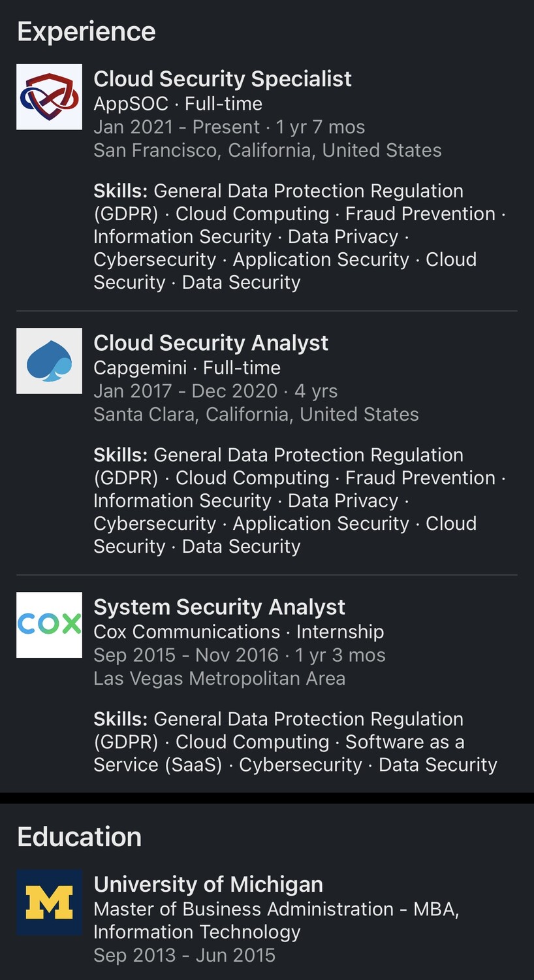Open the Cox Communications logo
The height and width of the screenshot is (980, 534).
click(x=49, y=625)
